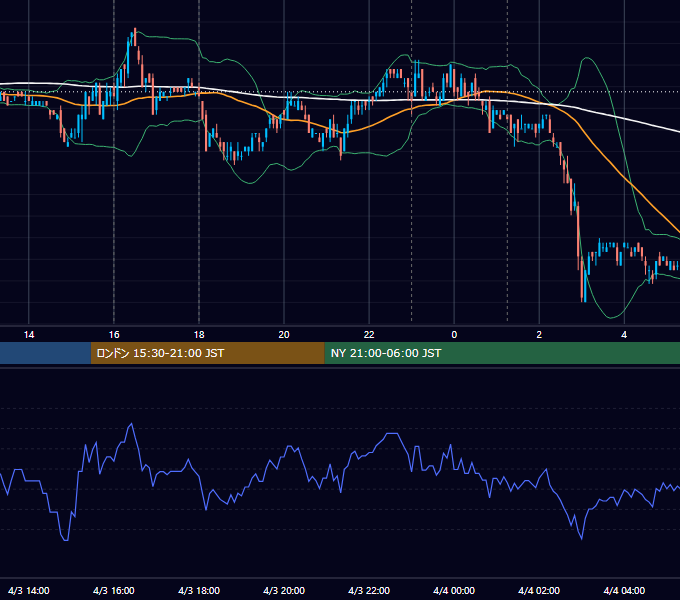This screenshot has width=680, height=600.
Task: Click the 4/3 22:00 indicator axis label
Action: click(x=369, y=590)
